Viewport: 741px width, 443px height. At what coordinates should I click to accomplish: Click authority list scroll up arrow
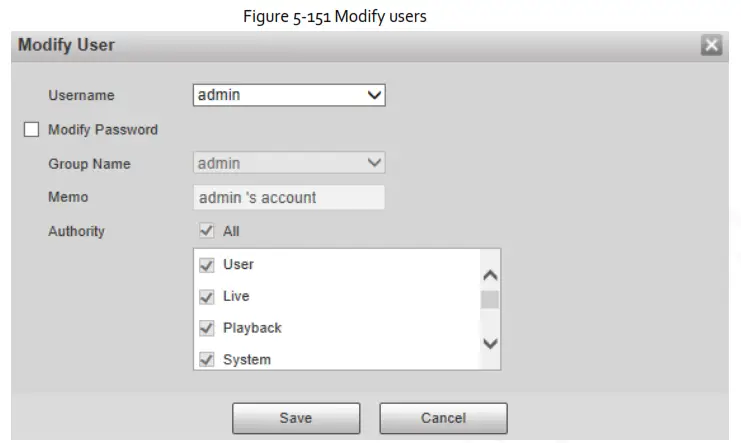(491, 275)
